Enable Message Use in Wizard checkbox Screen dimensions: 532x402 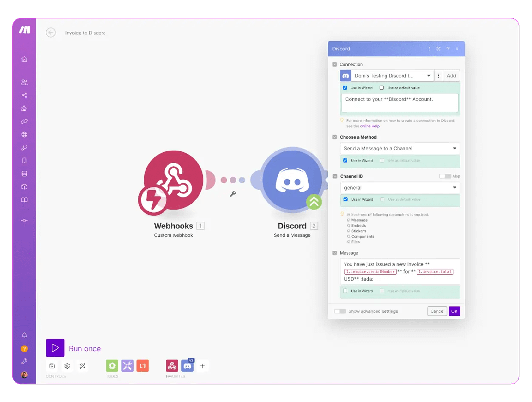(345, 291)
